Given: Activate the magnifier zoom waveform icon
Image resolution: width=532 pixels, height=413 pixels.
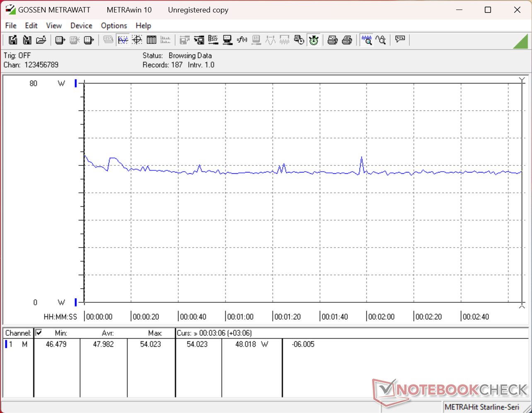Looking at the screenshot, I should (366, 40).
